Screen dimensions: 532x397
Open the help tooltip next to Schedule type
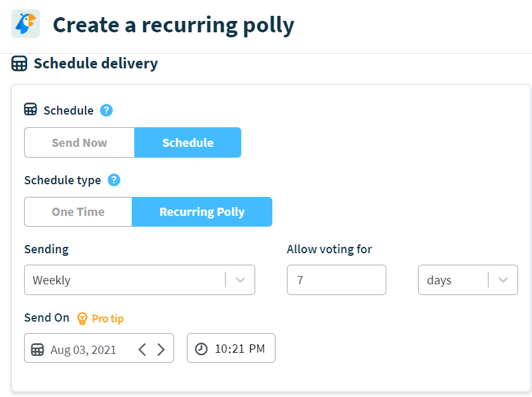tap(114, 180)
